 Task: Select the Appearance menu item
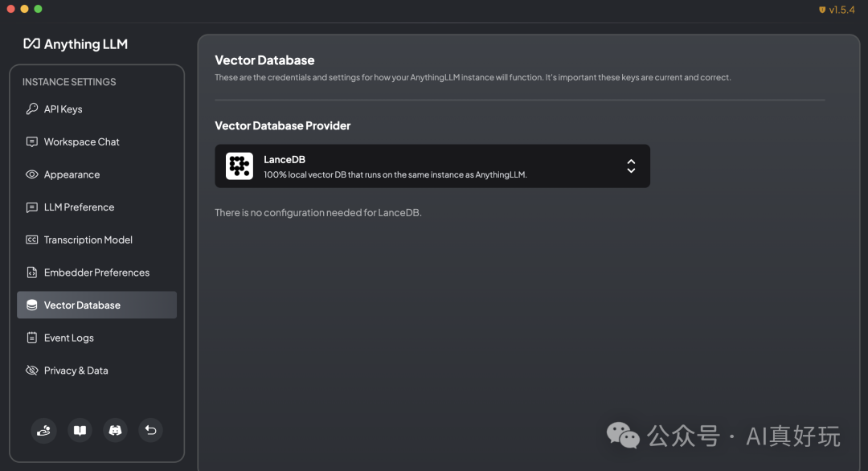72,174
